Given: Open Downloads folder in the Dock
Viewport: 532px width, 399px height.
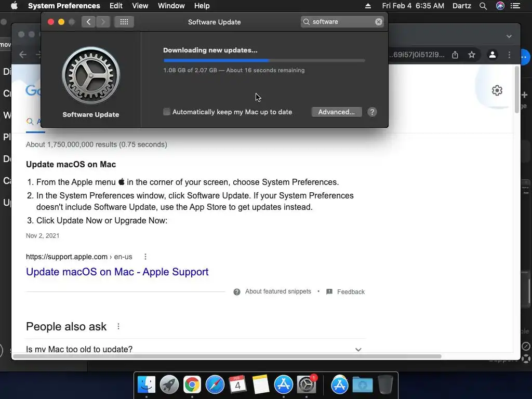Looking at the screenshot, I should point(362,385).
